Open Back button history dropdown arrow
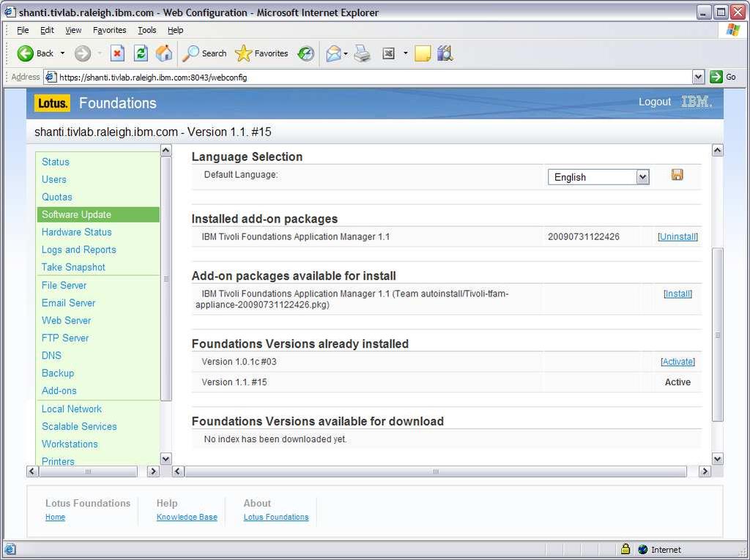Viewport: 750px width, 560px height. click(x=62, y=53)
